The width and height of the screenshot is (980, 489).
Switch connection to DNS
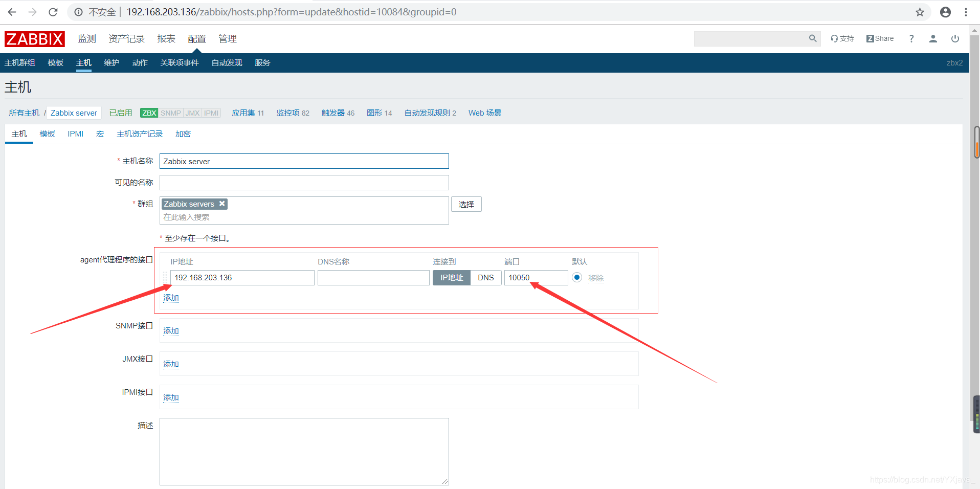(486, 278)
